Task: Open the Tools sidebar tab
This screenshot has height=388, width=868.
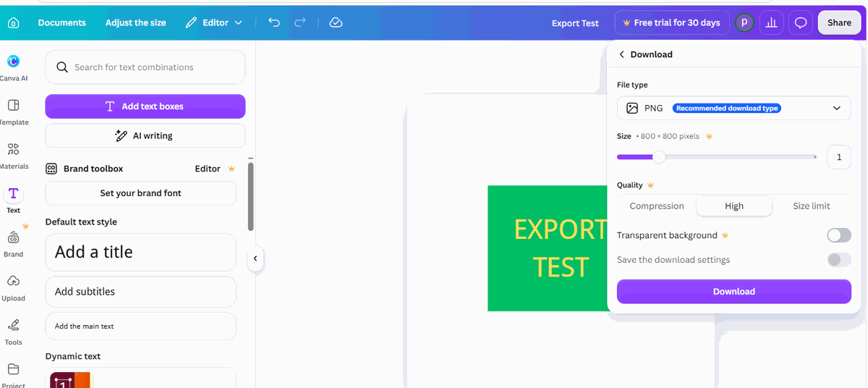Action: [x=13, y=332]
